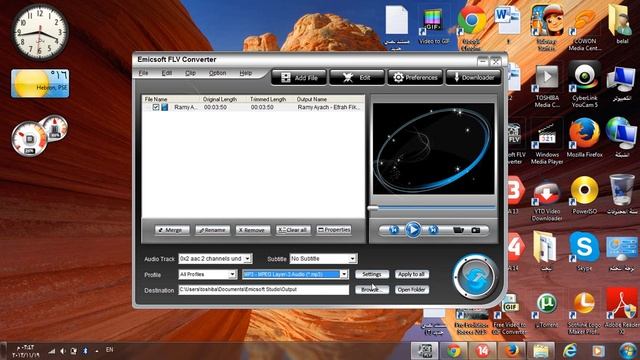
Task: Click the Remove button
Action: click(x=253, y=230)
